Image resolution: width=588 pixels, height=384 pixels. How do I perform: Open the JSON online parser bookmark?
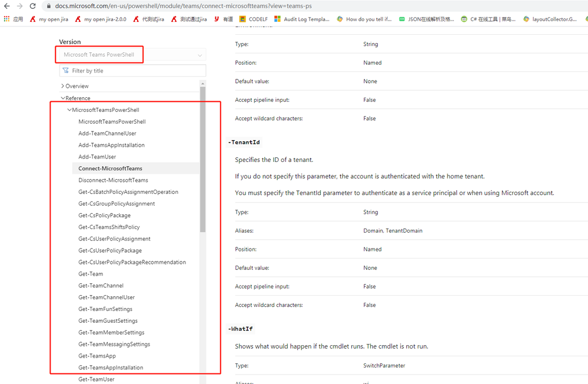click(x=426, y=19)
